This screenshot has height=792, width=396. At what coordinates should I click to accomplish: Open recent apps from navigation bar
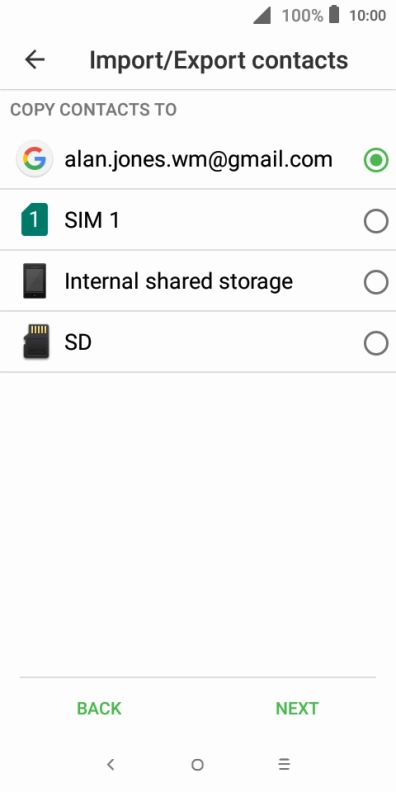click(x=284, y=765)
